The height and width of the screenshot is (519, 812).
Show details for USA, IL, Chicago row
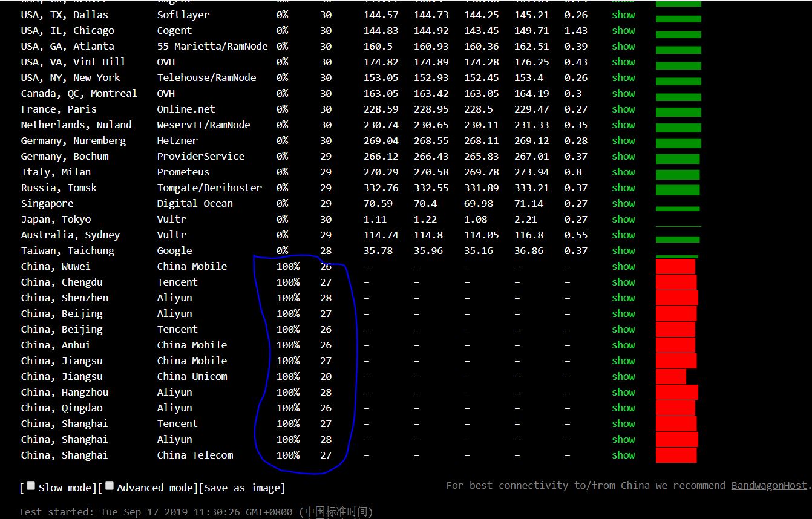(x=623, y=30)
